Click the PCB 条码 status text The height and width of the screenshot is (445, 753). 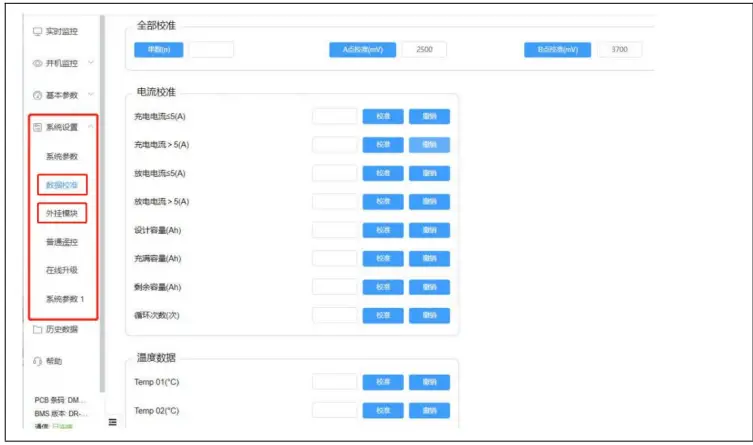[60, 400]
